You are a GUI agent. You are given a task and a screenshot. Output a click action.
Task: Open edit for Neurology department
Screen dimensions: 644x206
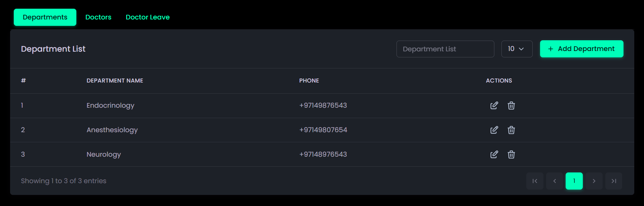click(494, 155)
